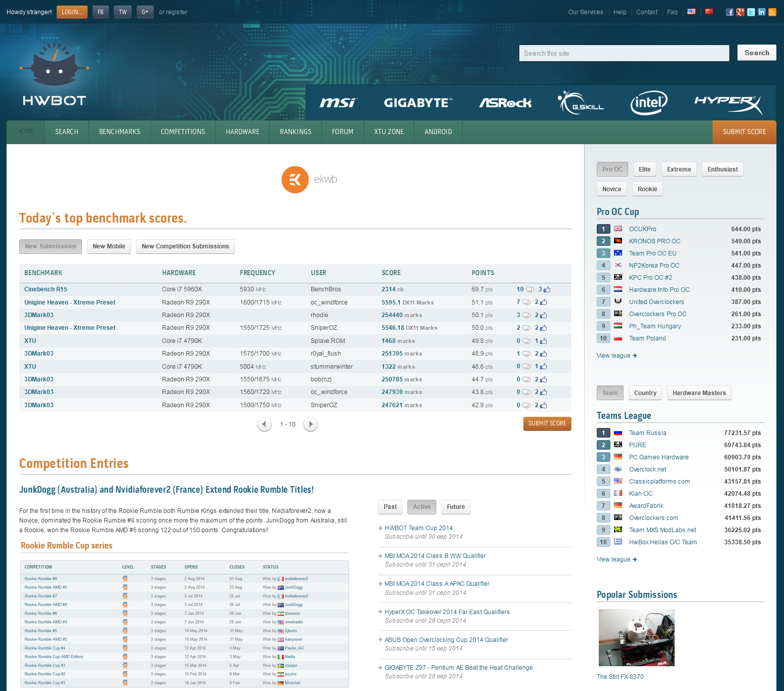The image size is (784, 691).
Task: Show Past competitions tab
Action: tap(390, 507)
